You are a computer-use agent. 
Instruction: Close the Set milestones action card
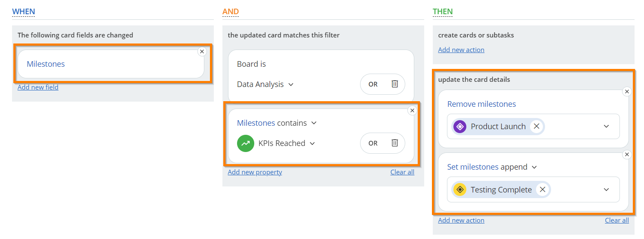[x=627, y=154]
